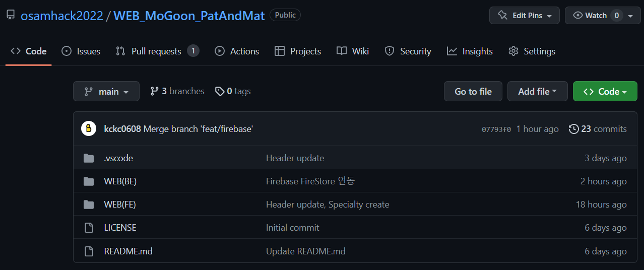Open the Add file dropdown

pos(538,91)
